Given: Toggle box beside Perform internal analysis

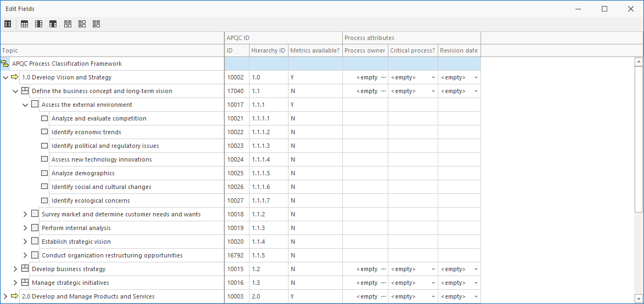Looking at the screenshot, I should click(35, 228).
